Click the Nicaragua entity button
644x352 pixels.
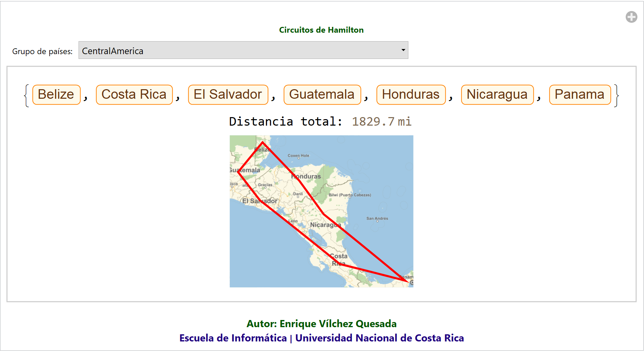click(x=497, y=94)
